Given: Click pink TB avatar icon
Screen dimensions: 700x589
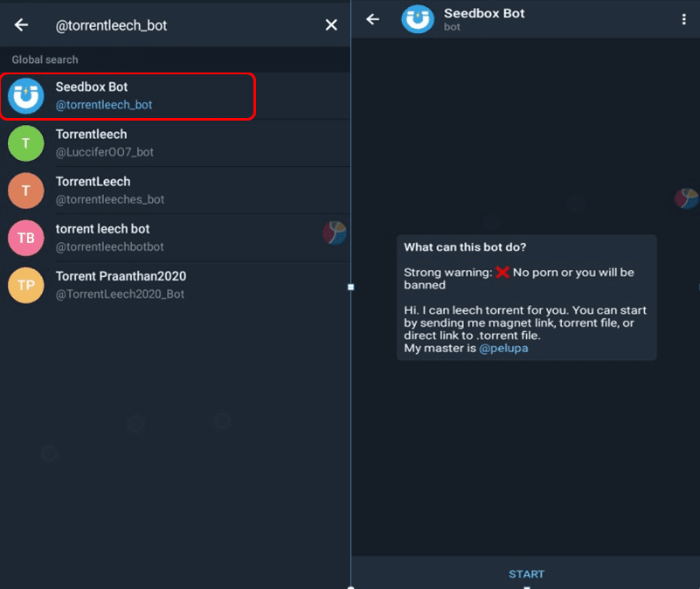Looking at the screenshot, I should click(26, 238).
